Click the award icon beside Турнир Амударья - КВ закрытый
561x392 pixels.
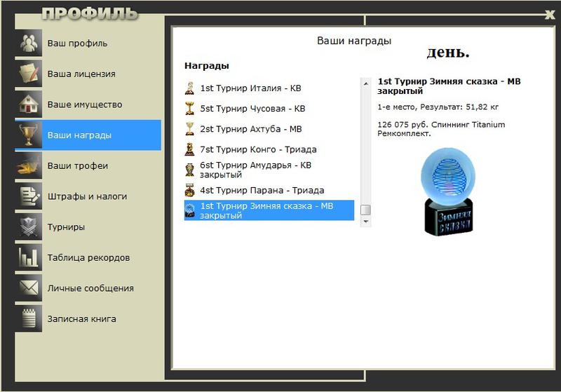point(189,170)
